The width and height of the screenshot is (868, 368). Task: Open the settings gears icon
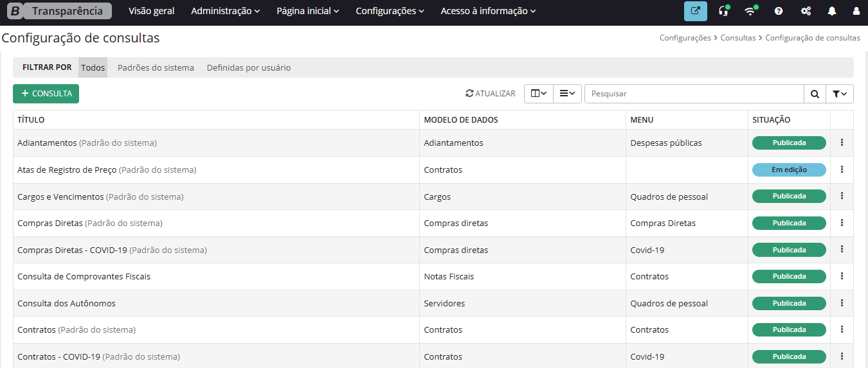pos(806,11)
